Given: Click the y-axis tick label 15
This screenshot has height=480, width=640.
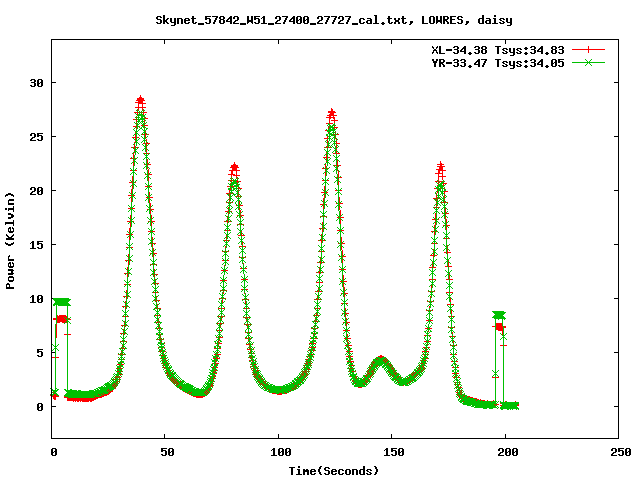Looking at the screenshot, I should click(x=36, y=244).
